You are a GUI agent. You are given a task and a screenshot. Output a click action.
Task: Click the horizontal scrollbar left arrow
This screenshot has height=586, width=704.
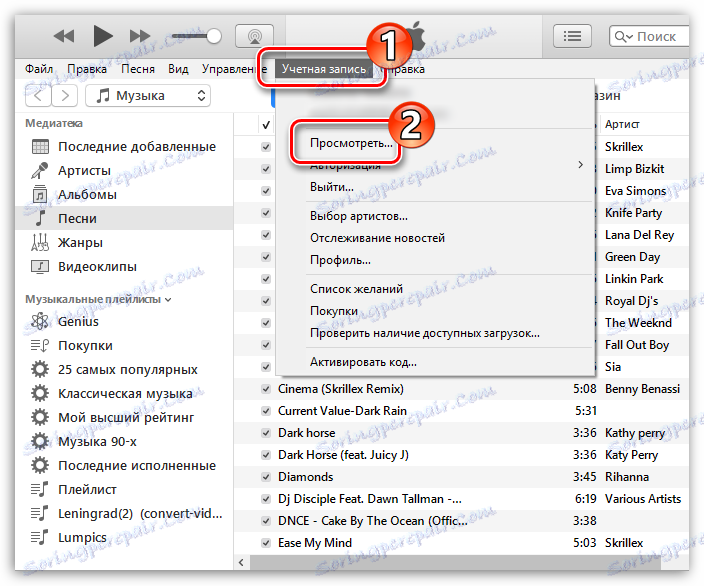point(242,562)
